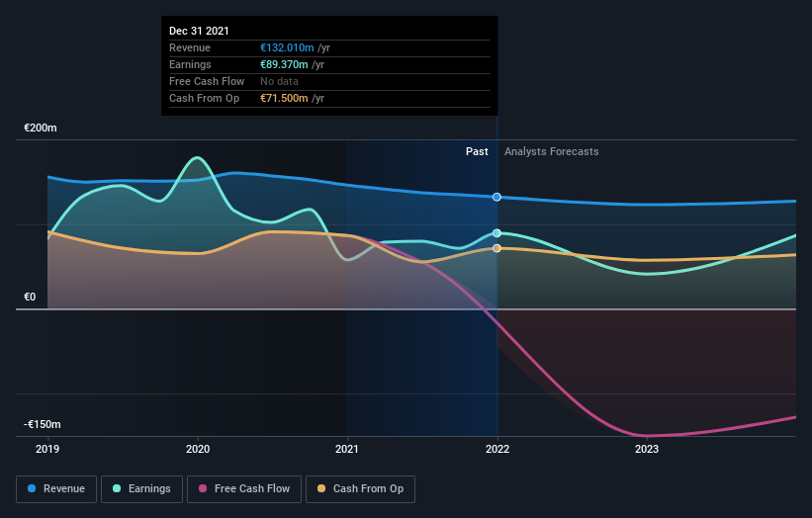This screenshot has height=518, width=812.
Task: Click the 2022 axis label
Action: coord(497,449)
